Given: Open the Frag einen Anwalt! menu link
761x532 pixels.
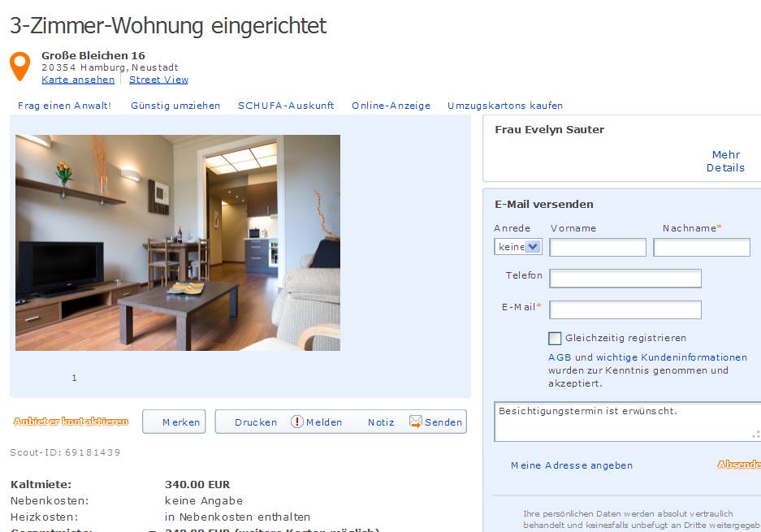Looking at the screenshot, I should point(64,106).
